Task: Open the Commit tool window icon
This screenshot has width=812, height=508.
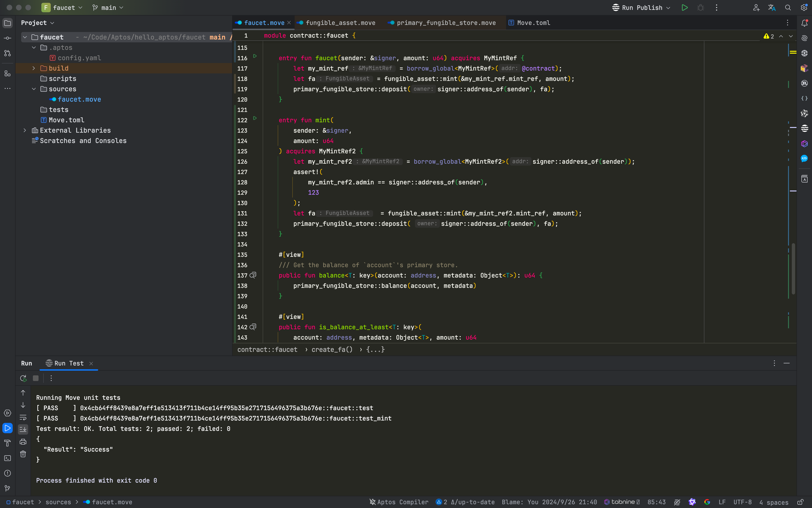Action: [7, 38]
